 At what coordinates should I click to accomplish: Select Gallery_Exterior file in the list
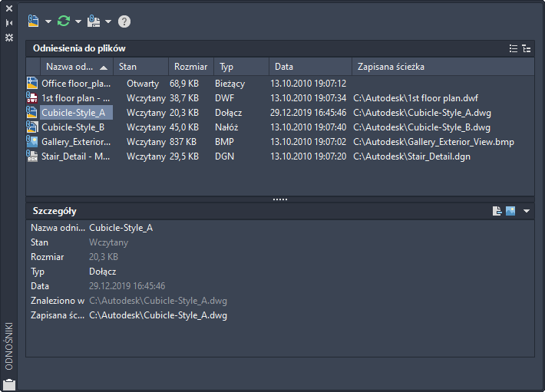tap(78, 142)
